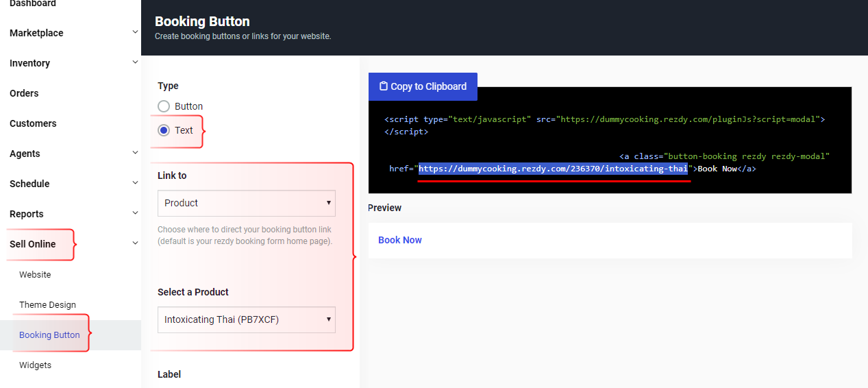Click the 'Select a Product' field label

[193, 292]
